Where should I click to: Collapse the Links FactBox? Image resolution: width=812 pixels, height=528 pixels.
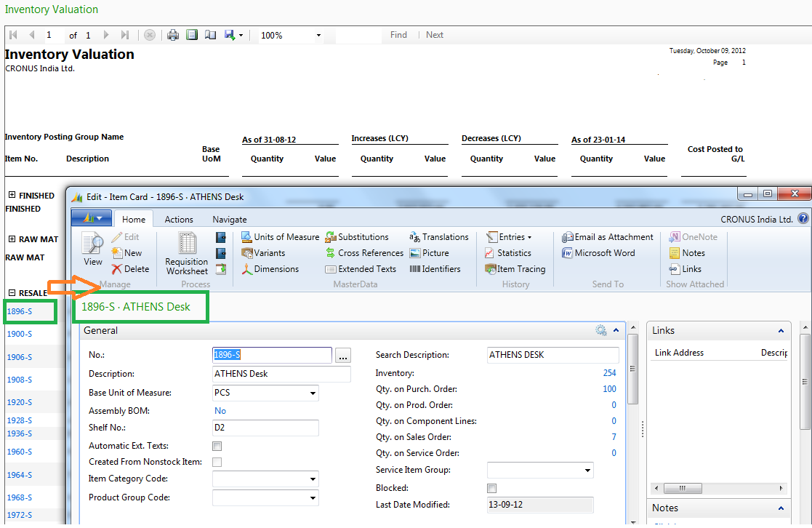[x=781, y=331]
